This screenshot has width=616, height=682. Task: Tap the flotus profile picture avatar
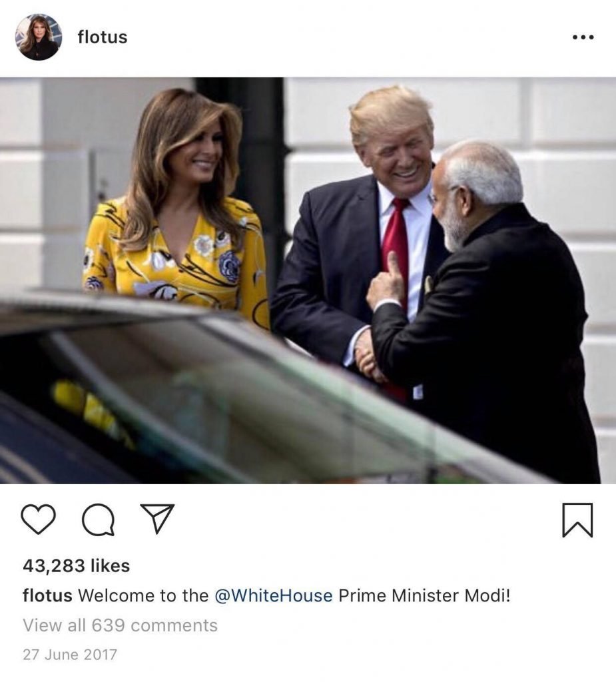(x=39, y=37)
